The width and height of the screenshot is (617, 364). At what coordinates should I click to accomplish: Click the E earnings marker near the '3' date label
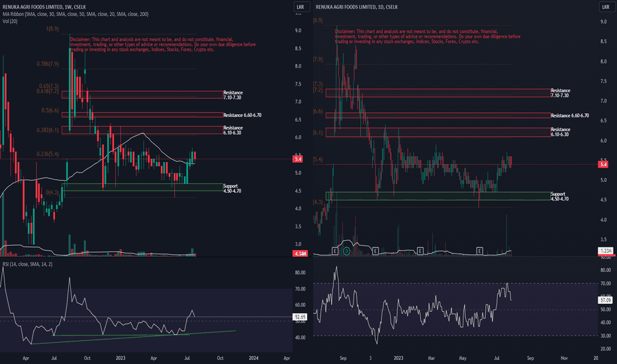tap(375, 251)
